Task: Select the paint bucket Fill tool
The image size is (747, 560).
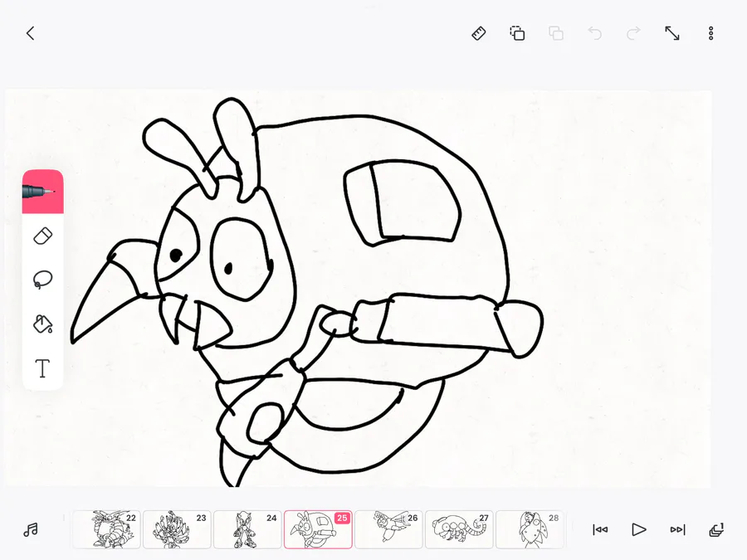Action: (x=43, y=324)
